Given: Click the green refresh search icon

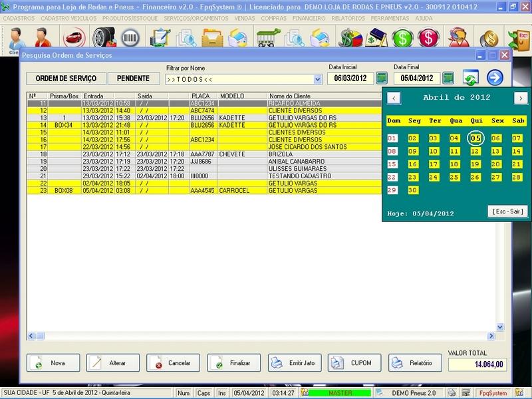Looking at the screenshot, I should tap(471, 78).
